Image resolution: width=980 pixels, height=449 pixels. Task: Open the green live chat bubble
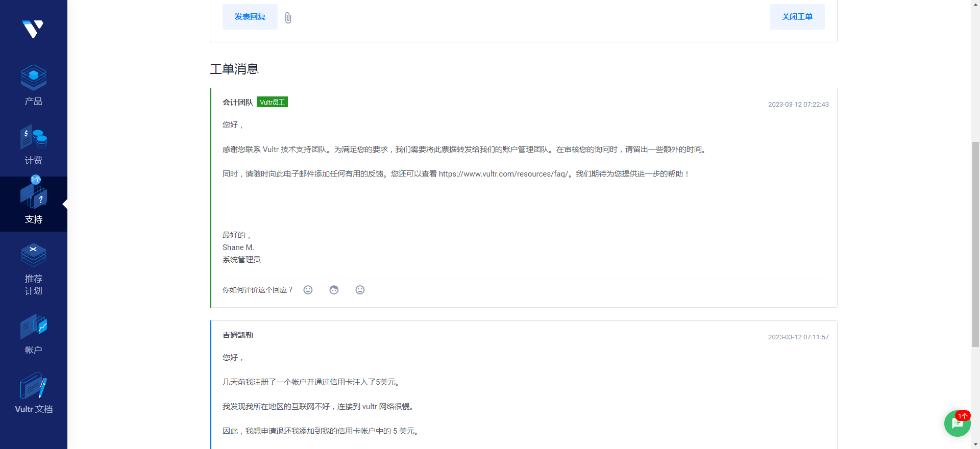pos(957,423)
